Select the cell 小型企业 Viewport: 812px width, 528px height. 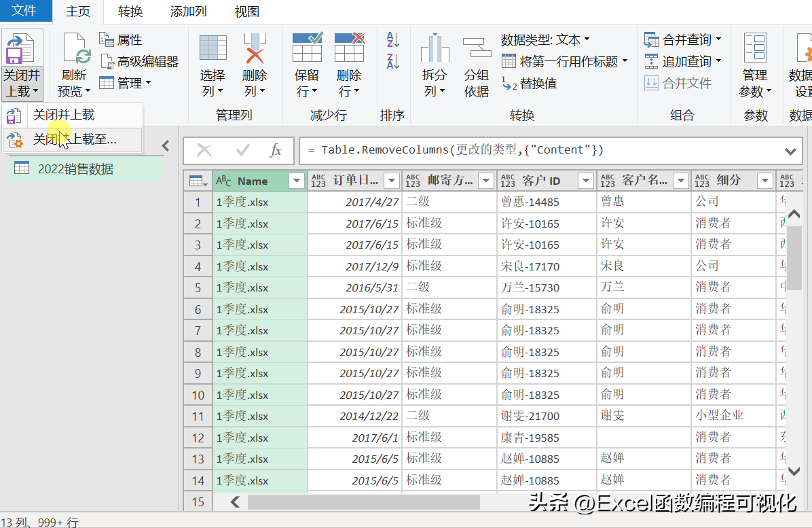(733, 416)
